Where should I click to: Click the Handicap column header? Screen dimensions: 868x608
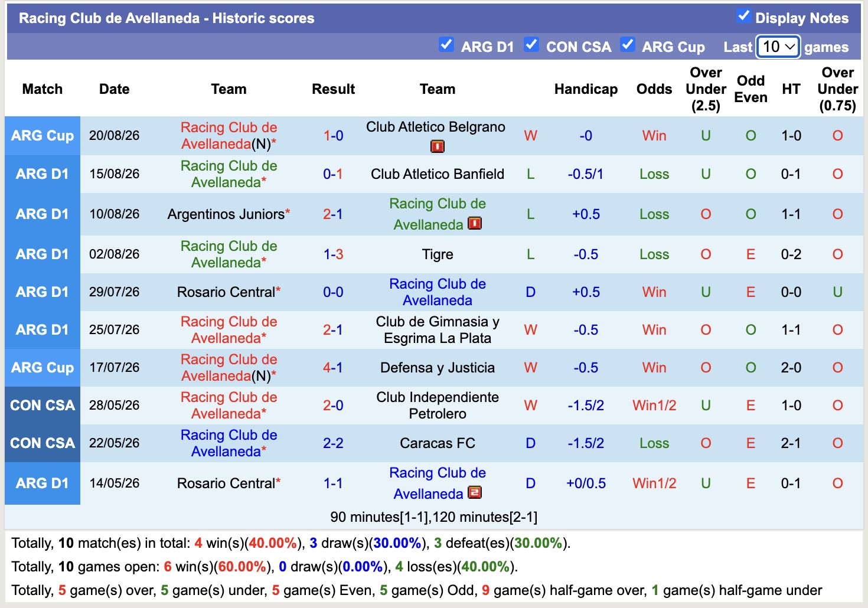click(586, 89)
